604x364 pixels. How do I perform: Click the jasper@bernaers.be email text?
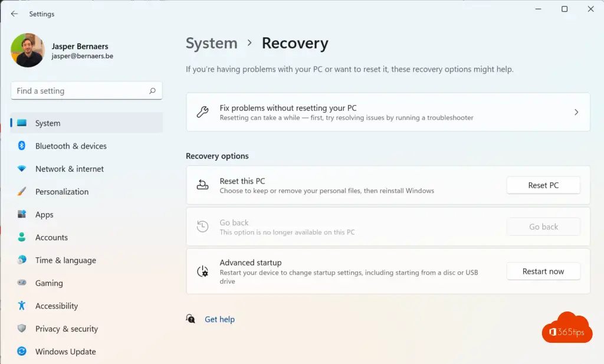point(83,56)
